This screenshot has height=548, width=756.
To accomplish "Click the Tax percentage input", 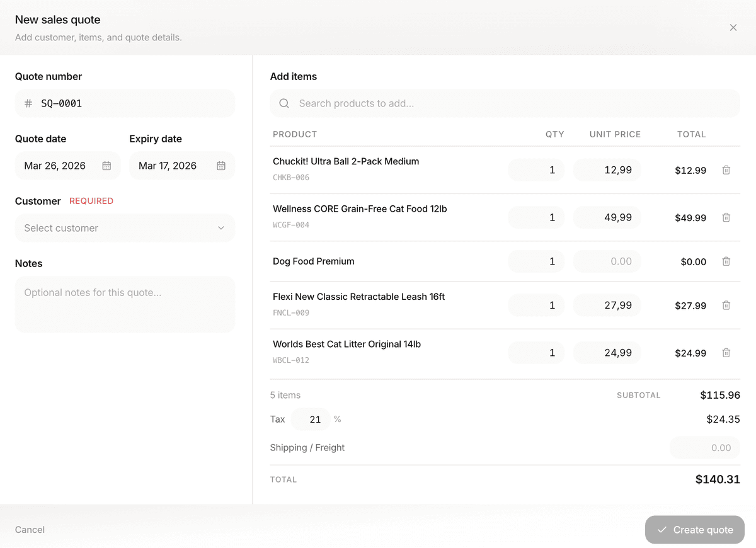I will tap(310, 419).
